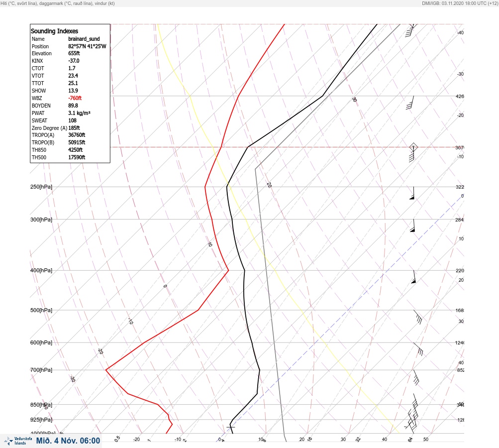
Task: Click the BOYDEN value 89.8
Action: 73,106
